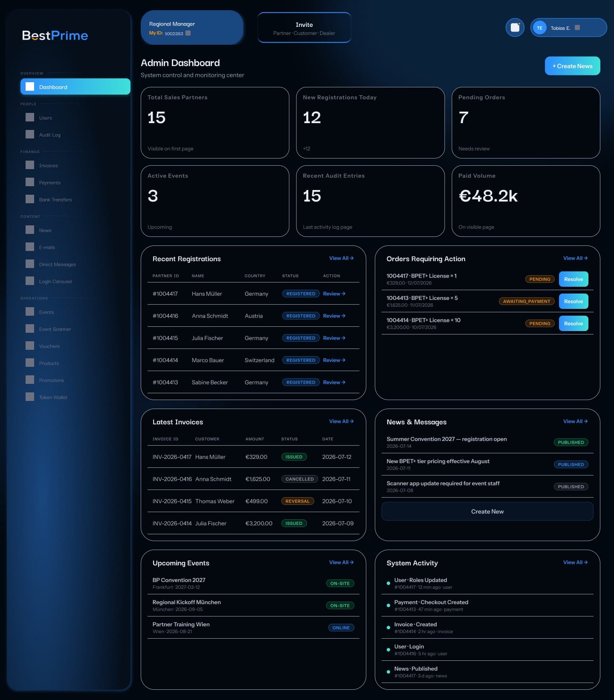
Task: Open the New Registrations Today card
Action: tap(370, 123)
